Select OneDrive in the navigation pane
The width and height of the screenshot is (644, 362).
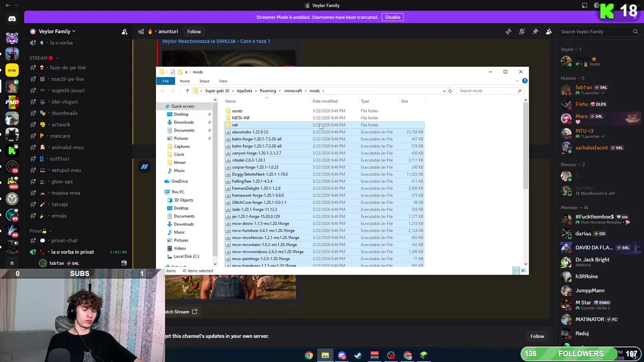point(180,181)
